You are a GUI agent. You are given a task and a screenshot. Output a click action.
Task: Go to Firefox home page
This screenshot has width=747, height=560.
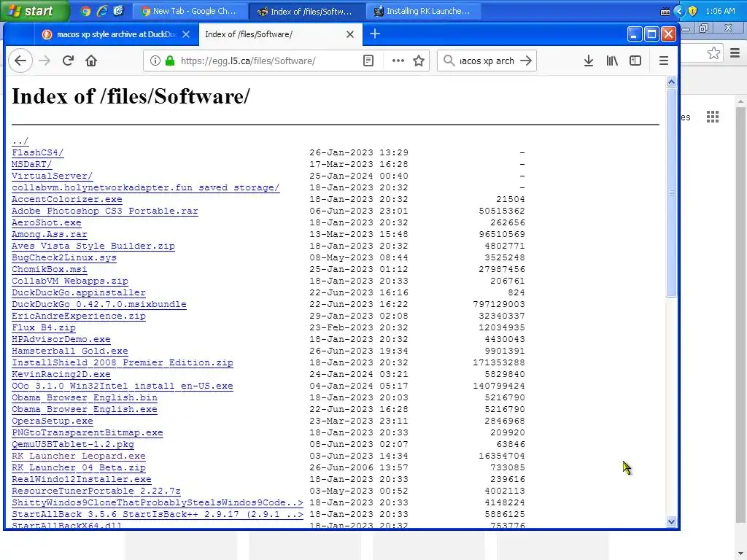click(x=91, y=61)
